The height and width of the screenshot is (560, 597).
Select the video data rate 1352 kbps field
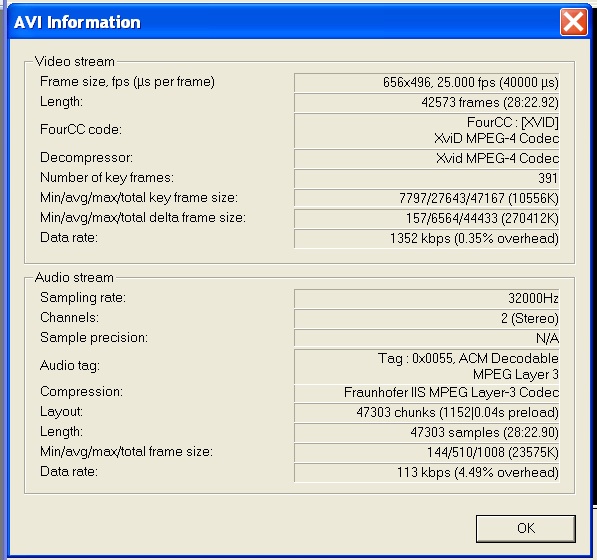426,238
